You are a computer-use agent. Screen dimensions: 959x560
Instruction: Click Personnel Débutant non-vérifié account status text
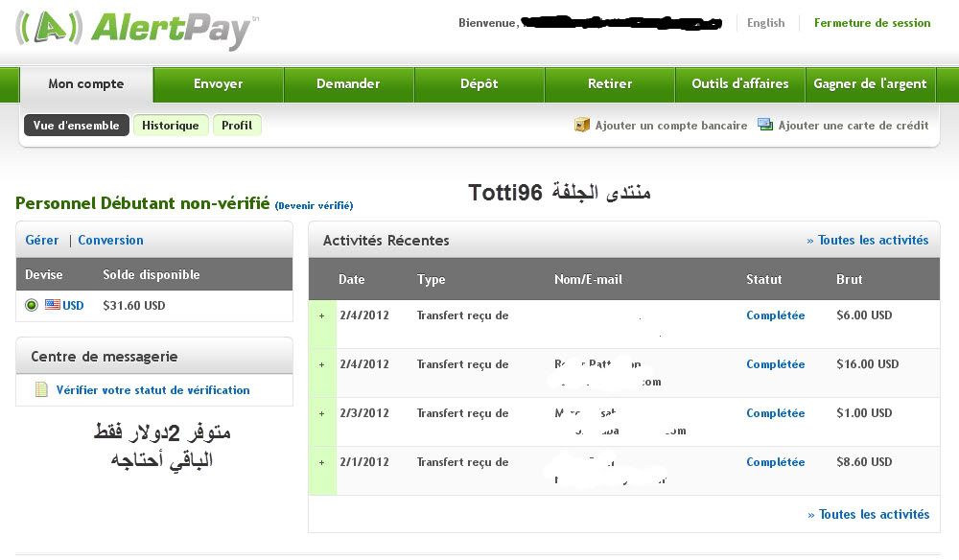pos(143,203)
